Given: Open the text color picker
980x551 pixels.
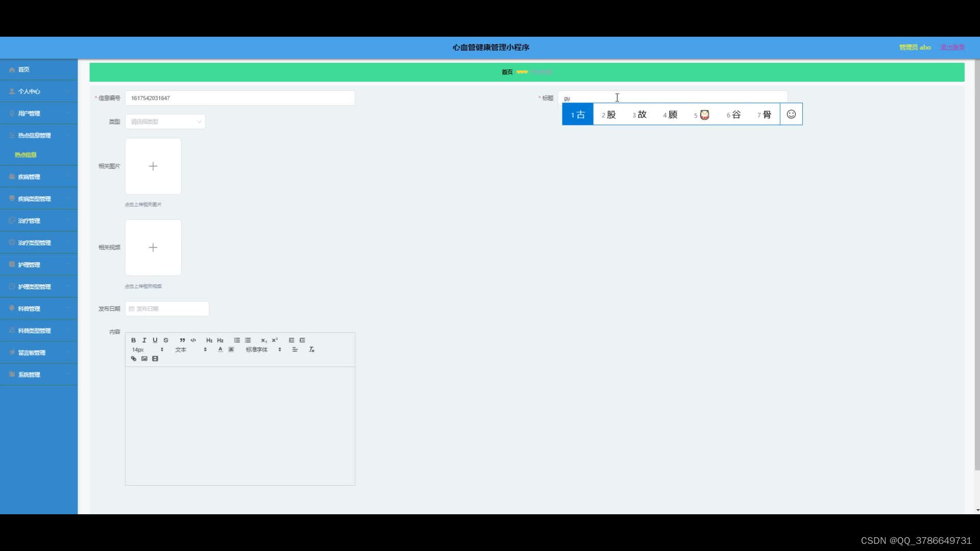Looking at the screenshot, I should click(x=220, y=349).
